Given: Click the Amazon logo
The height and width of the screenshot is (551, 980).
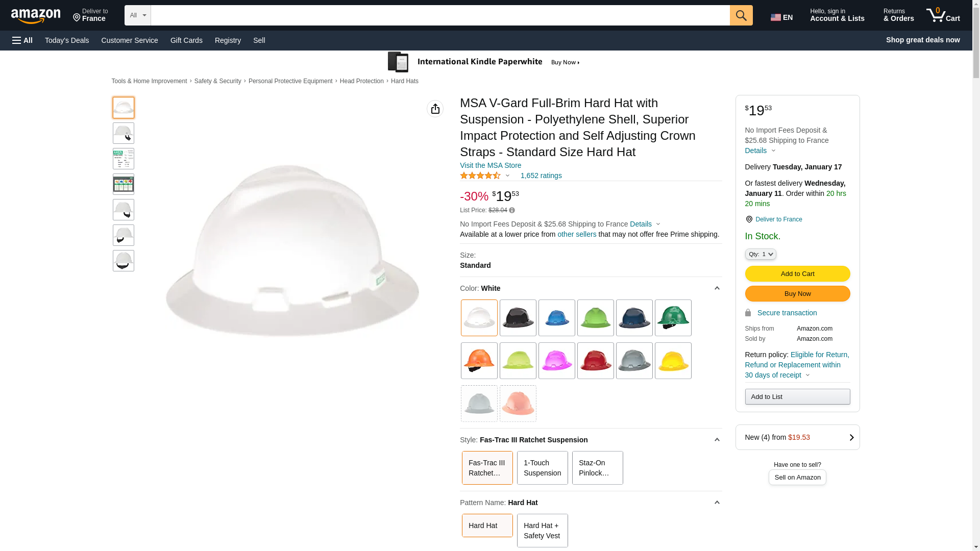Looking at the screenshot, I should (36, 16).
